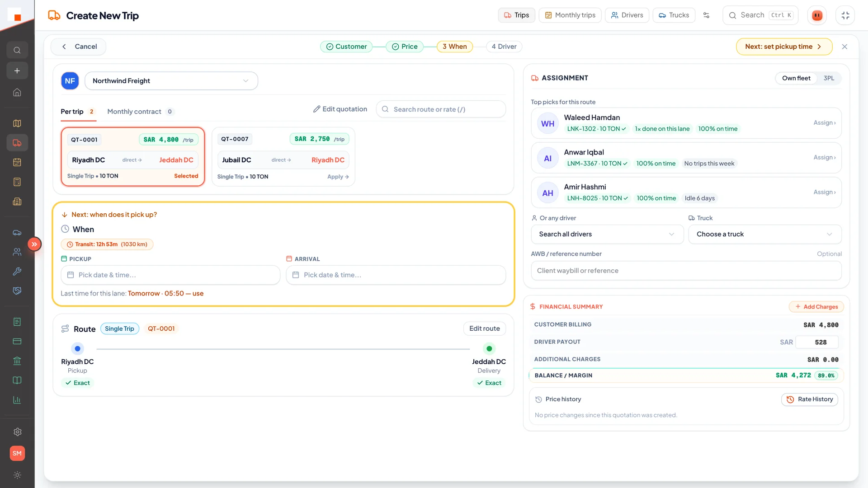This screenshot has height=488, width=868.
Task: Click the Pickup date & time field
Action: point(170,275)
